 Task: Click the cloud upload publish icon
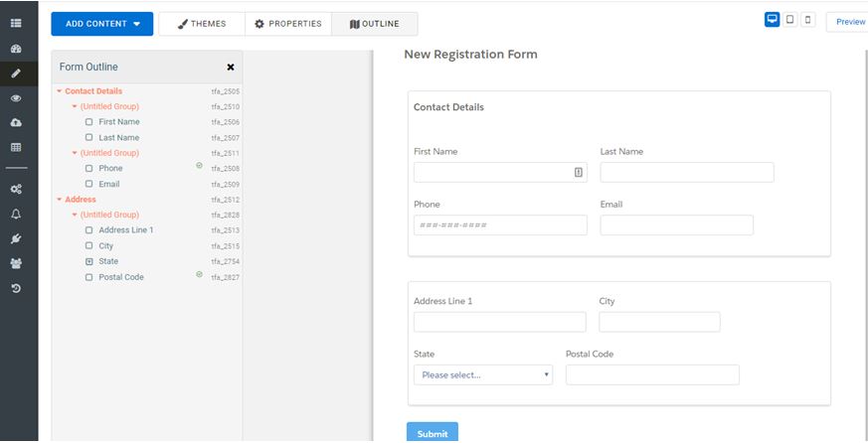[x=16, y=123]
